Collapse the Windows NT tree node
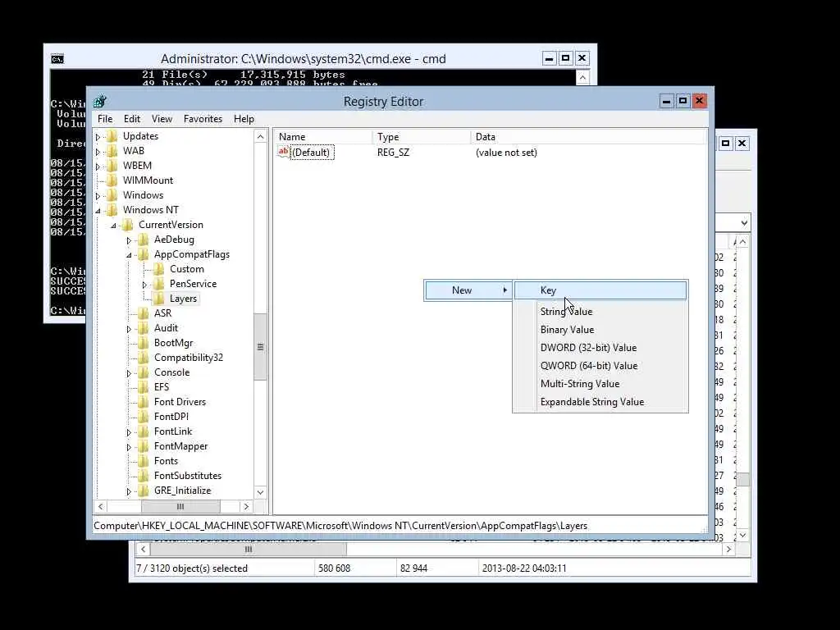This screenshot has width=840, height=630. point(98,211)
